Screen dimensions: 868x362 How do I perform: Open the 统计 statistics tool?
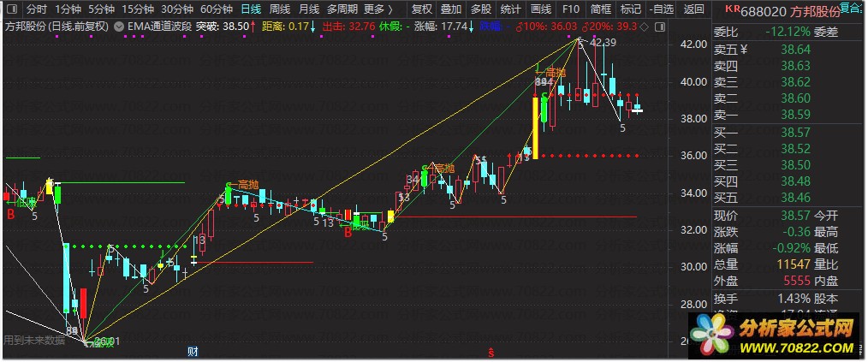[x=510, y=9]
